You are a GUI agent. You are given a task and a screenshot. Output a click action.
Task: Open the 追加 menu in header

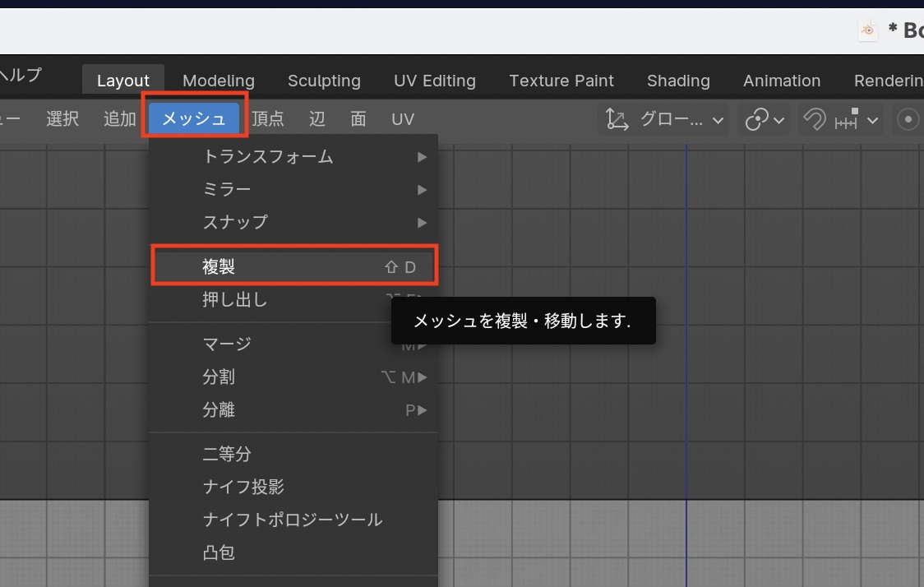[x=119, y=119]
